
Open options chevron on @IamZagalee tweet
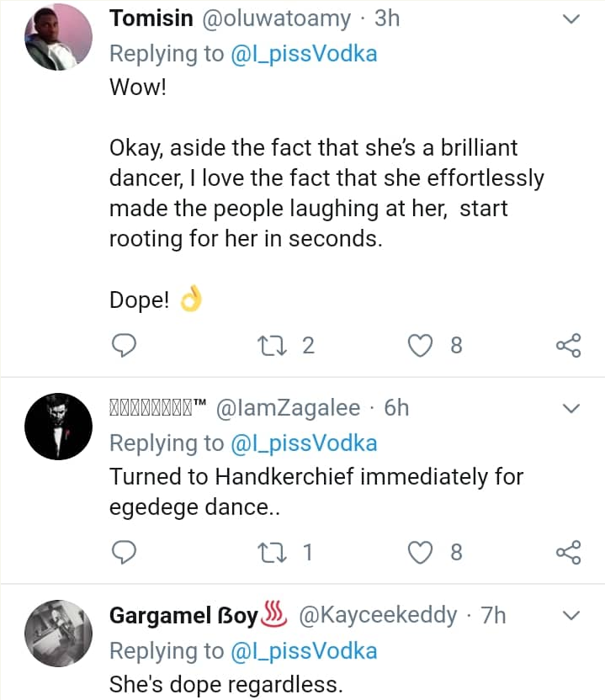coord(571,409)
